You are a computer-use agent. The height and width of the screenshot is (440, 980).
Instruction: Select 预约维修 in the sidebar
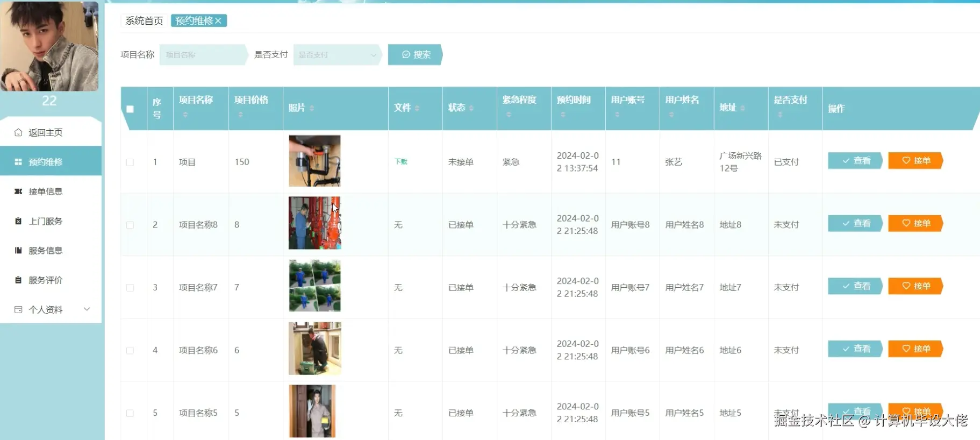pyautogui.click(x=51, y=162)
